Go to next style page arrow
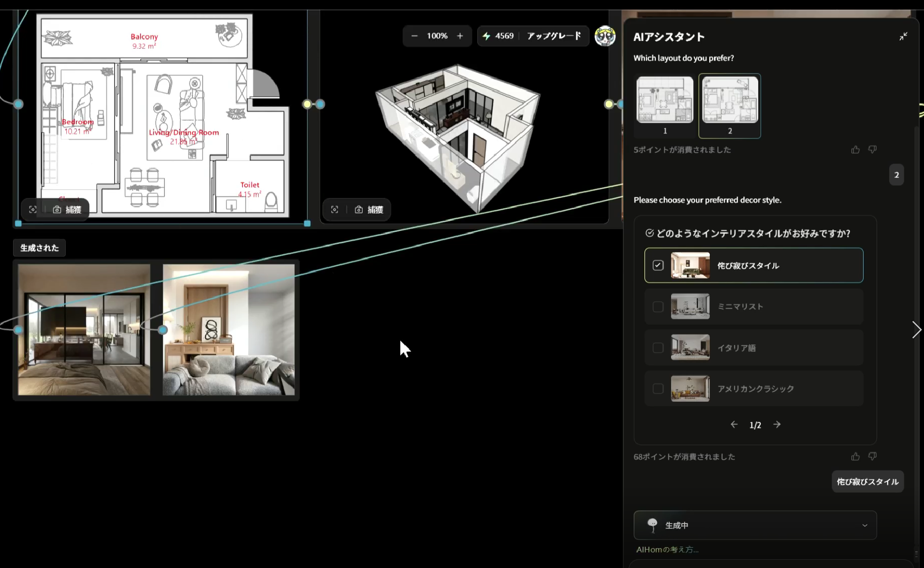 777,424
